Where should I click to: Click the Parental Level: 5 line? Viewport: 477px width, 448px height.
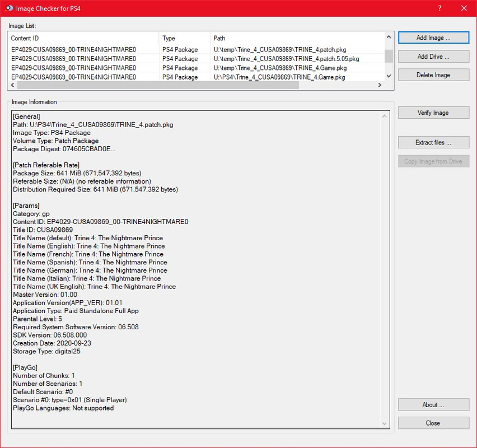(38, 319)
